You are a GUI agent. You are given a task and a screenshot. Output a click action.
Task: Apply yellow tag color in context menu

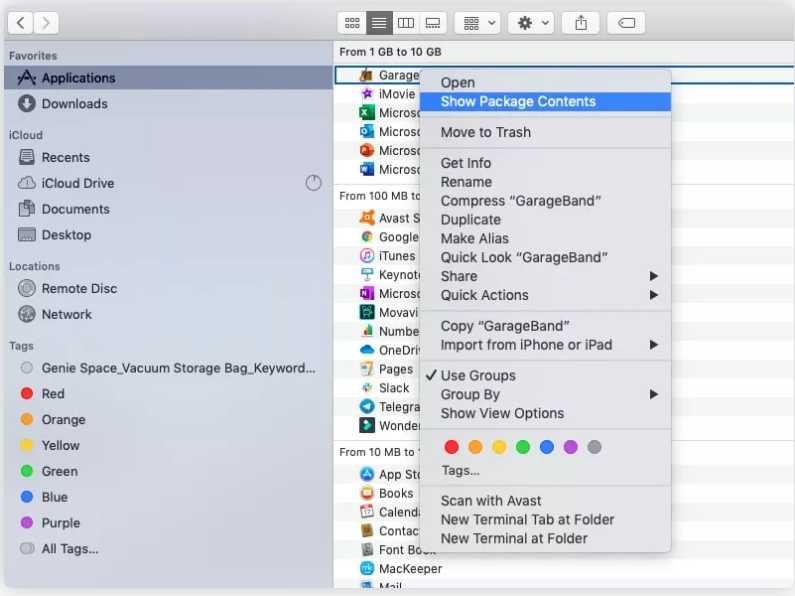[499, 447]
